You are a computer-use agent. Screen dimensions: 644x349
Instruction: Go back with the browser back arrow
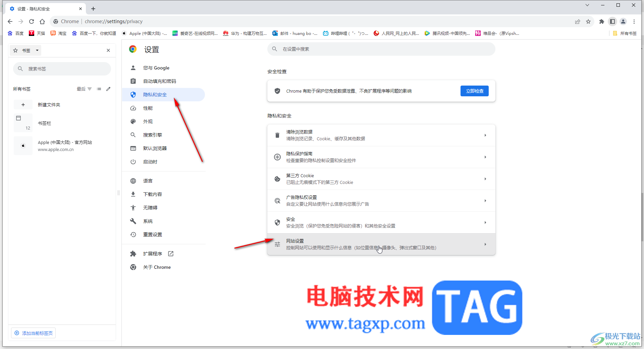click(x=10, y=21)
